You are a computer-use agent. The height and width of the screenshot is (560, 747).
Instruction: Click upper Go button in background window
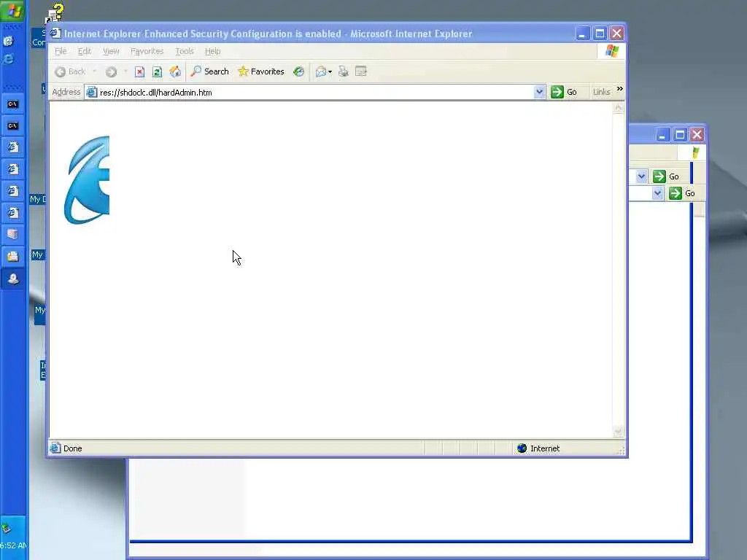click(x=667, y=176)
